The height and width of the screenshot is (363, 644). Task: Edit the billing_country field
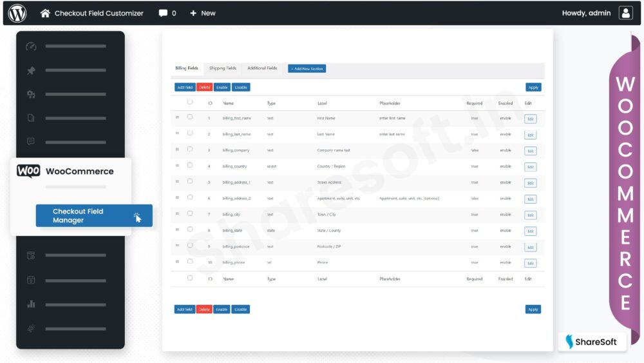(530, 167)
